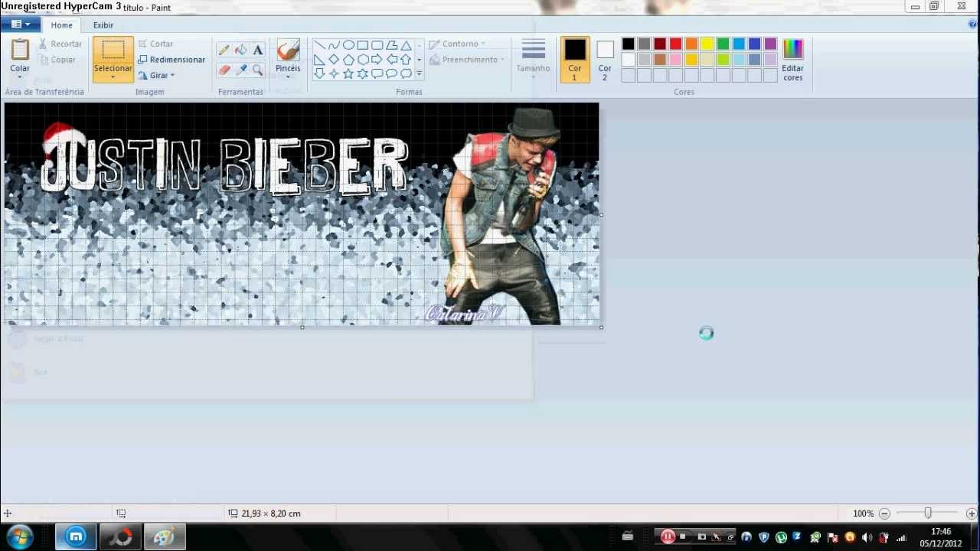Choose the pentagon shape
Viewport: 980px width, 551px height.
pyautogui.click(x=348, y=60)
